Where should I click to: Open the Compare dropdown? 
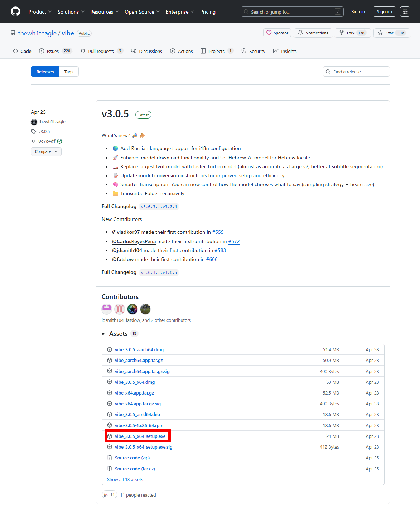(x=46, y=151)
